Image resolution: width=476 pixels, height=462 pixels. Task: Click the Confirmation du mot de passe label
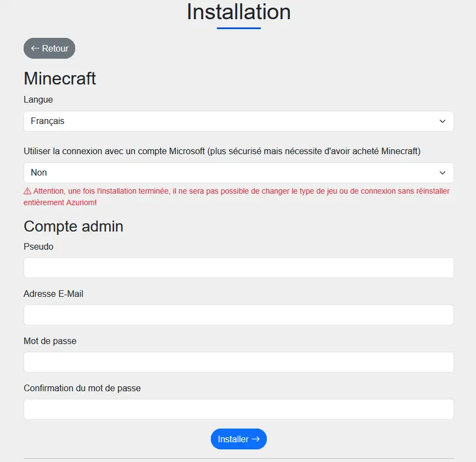[x=82, y=388]
